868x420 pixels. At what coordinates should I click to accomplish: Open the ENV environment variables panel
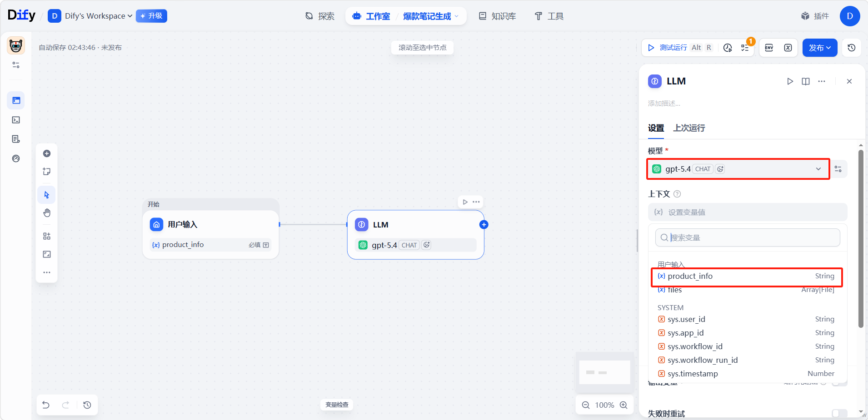769,48
